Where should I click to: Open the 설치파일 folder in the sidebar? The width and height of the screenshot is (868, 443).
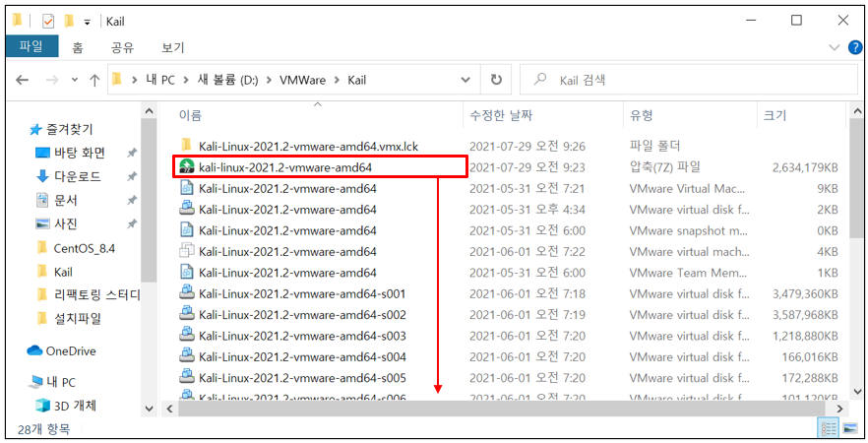pyautogui.click(x=77, y=319)
